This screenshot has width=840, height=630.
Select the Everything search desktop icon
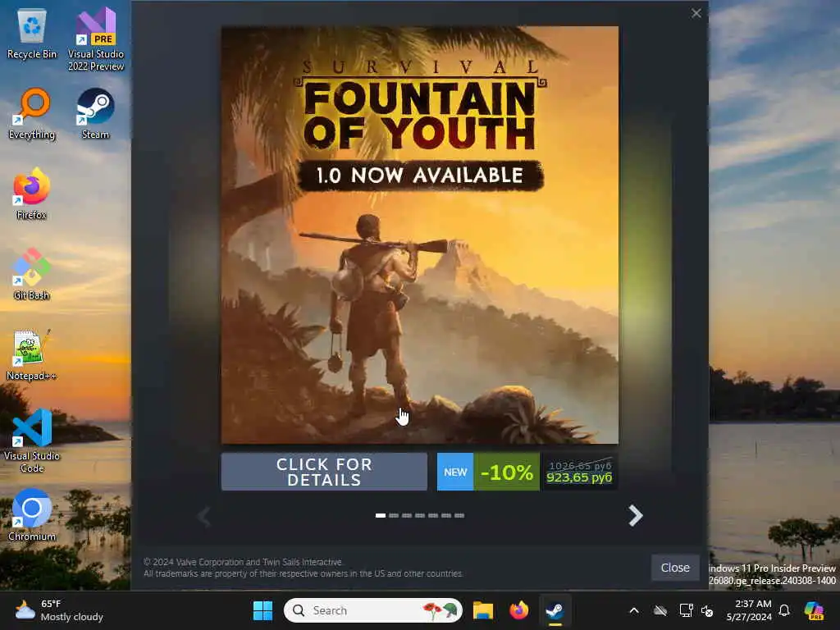(32, 114)
